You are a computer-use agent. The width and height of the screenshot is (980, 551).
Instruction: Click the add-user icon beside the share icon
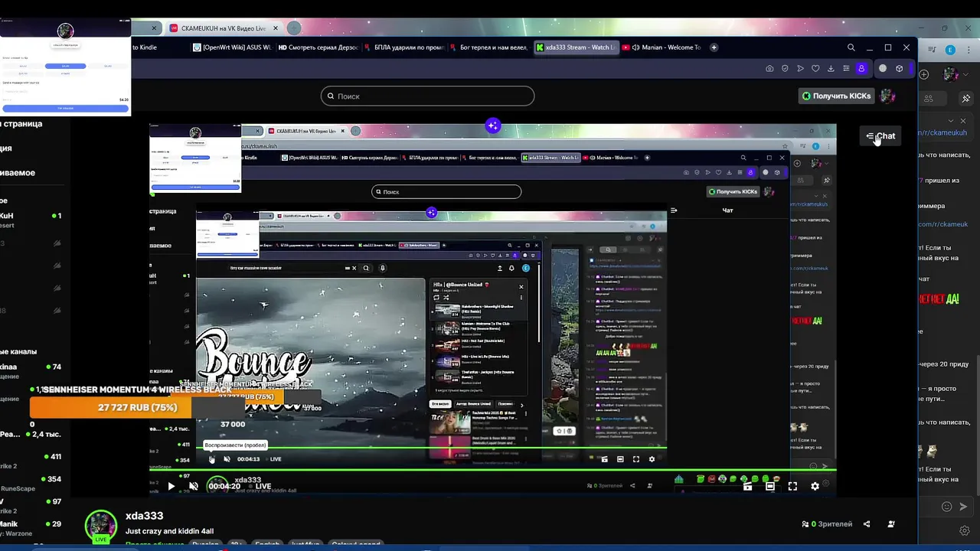891,524
